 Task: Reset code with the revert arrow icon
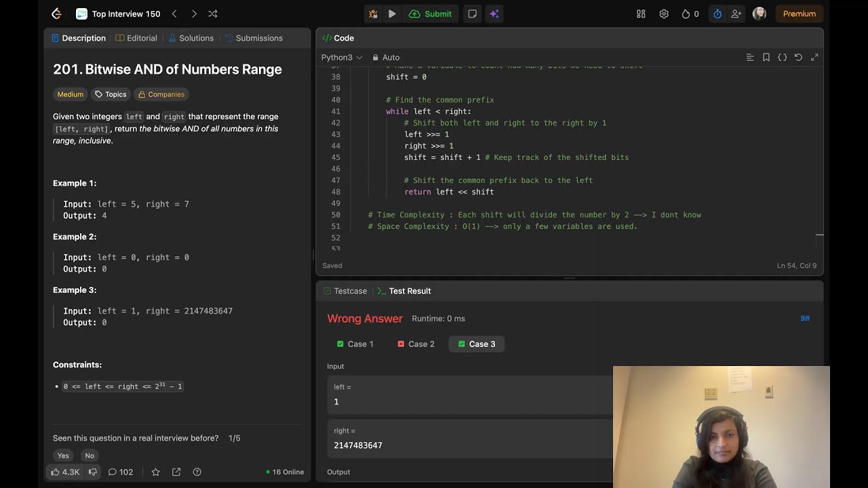[798, 58]
